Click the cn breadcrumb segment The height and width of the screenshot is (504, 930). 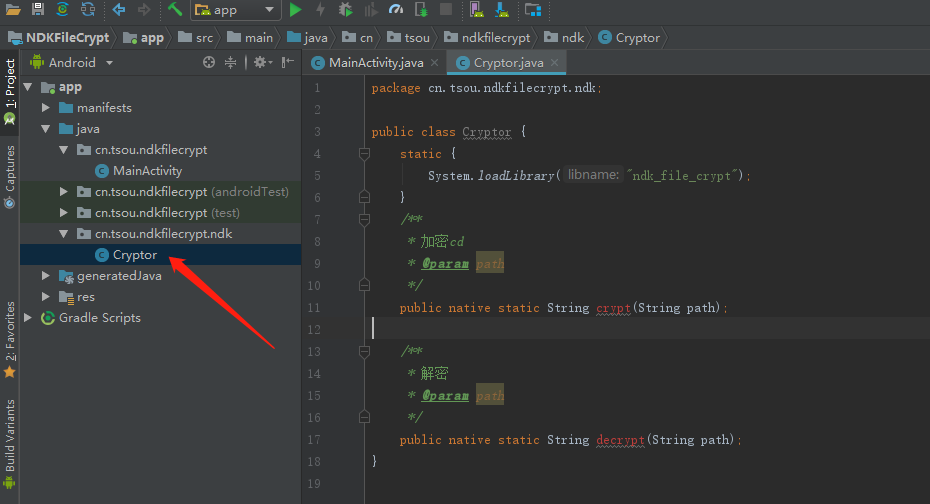point(358,38)
